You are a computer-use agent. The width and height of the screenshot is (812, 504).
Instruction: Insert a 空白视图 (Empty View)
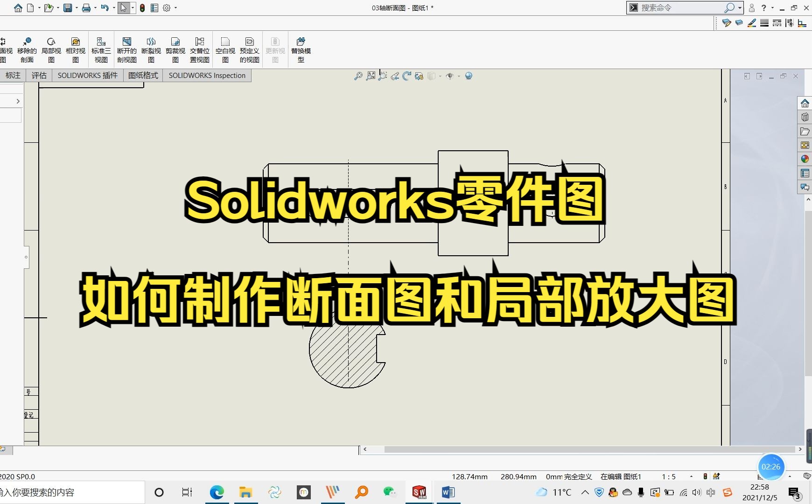225,50
